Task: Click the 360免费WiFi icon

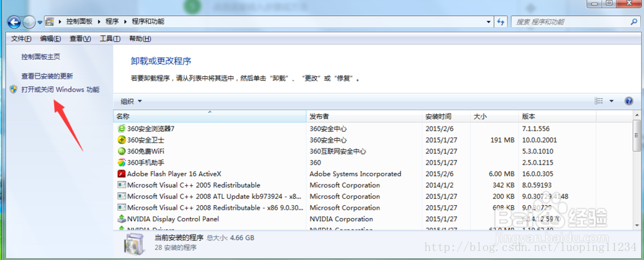Action: pos(122,152)
